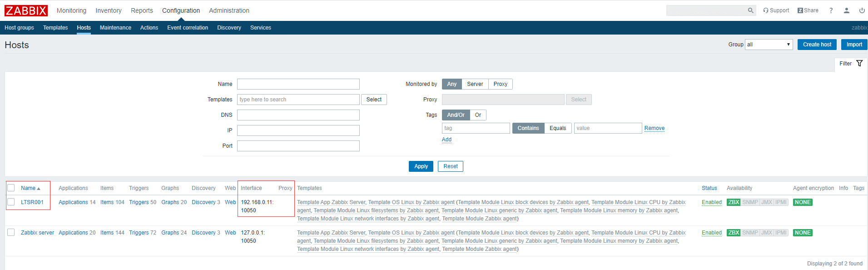Select Equals tag operator
Viewport: 868px width, 270px height.
(x=558, y=128)
